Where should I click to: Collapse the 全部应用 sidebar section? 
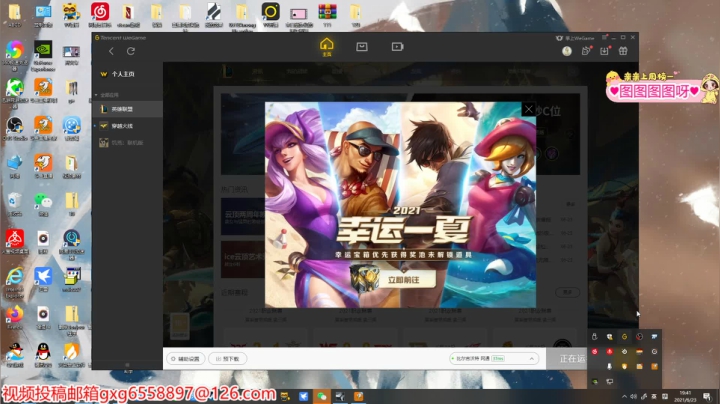pyautogui.click(x=96, y=95)
